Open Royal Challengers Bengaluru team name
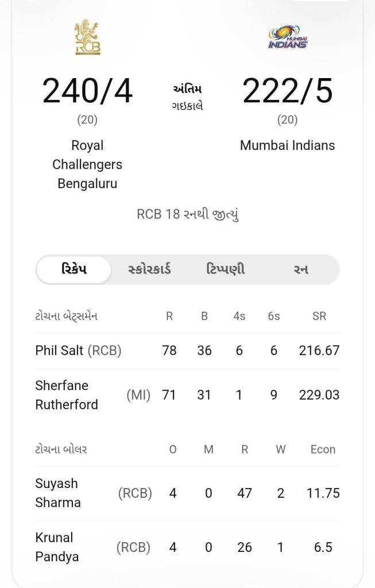This screenshot has height=588, width=375. 87,165
